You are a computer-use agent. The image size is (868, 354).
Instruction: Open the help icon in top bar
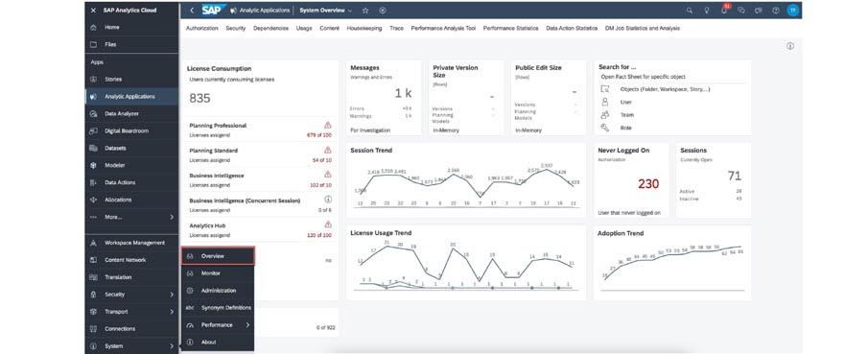[x=776, y=10]
